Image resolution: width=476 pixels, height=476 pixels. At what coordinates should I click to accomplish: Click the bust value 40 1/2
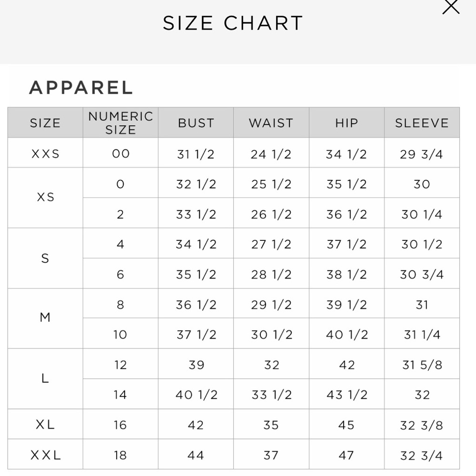196,395
